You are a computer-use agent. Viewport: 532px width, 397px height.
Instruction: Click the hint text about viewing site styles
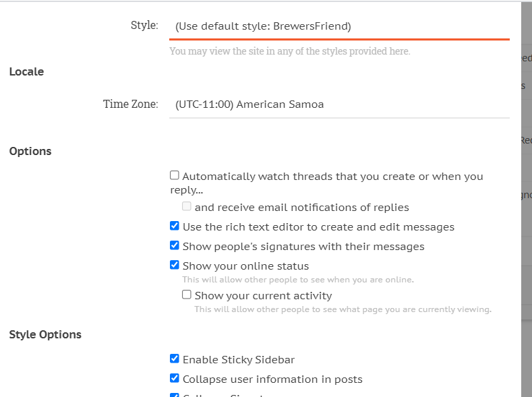click(289, 51)
